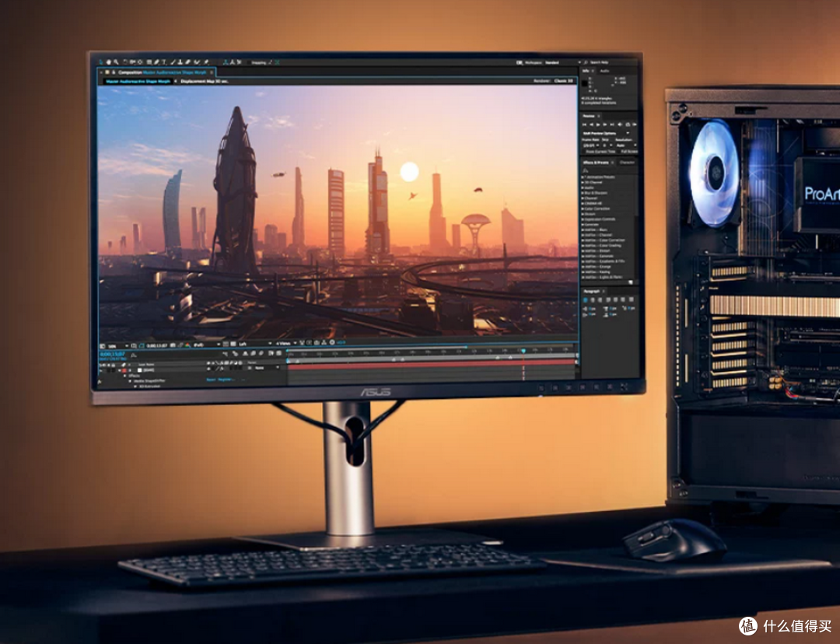Select the Brush tool
The image size is (840, 644).
tap(173, 62)
